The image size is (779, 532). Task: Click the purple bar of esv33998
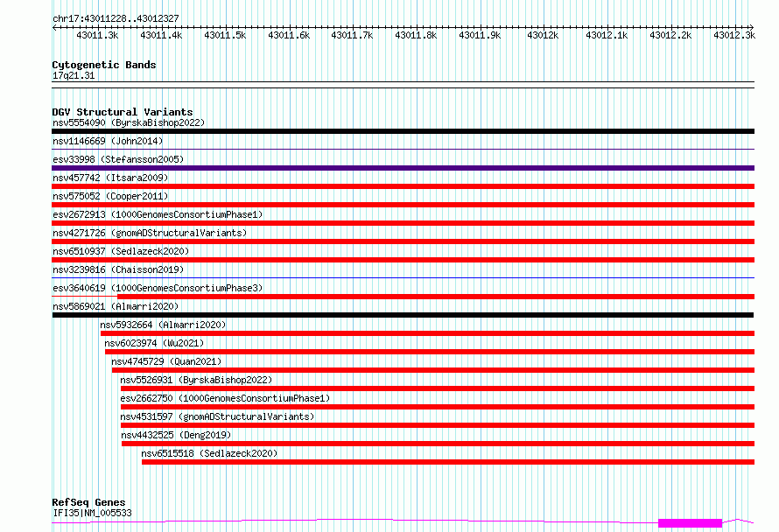pos(403,168)
